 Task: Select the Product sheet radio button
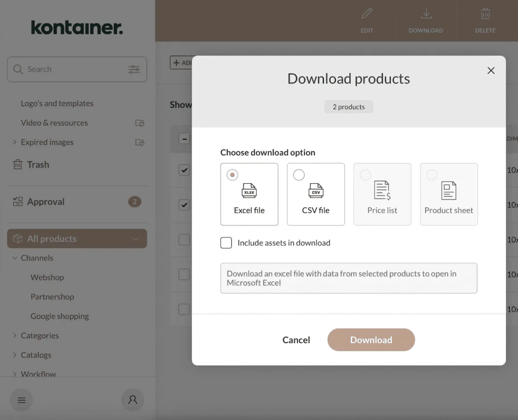[432, 175]
